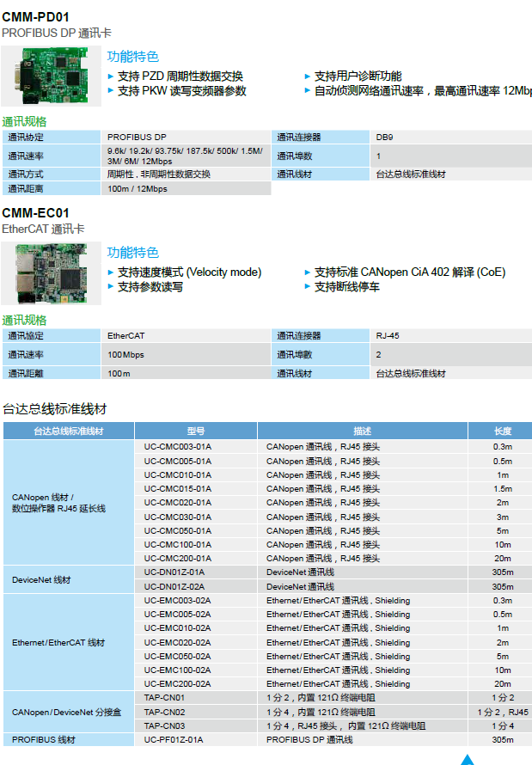Click arrow bullet before 支持断线停车
532x765 pixels.
pyautogui.click(x=308, y=287)
